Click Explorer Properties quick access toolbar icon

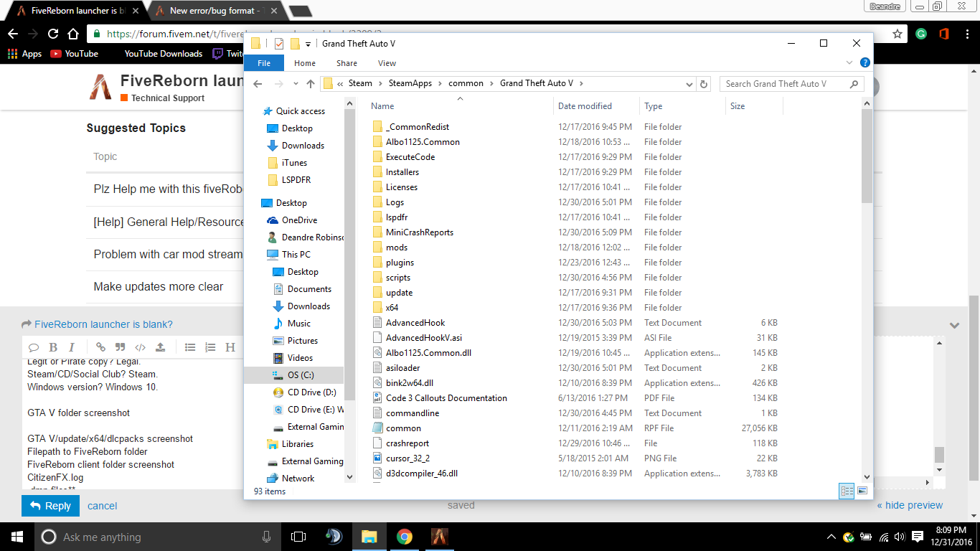pos(279,44)
